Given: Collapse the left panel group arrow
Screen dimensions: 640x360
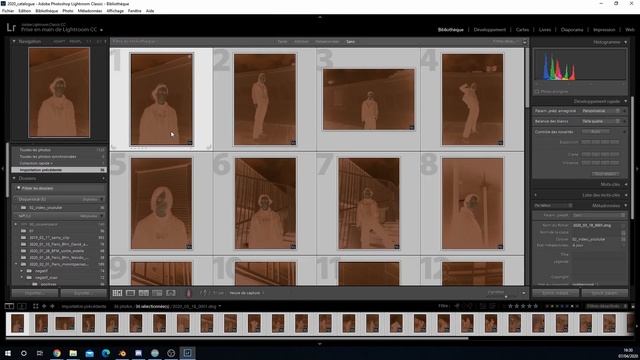Looking at the screenshot, I should 3,168.
